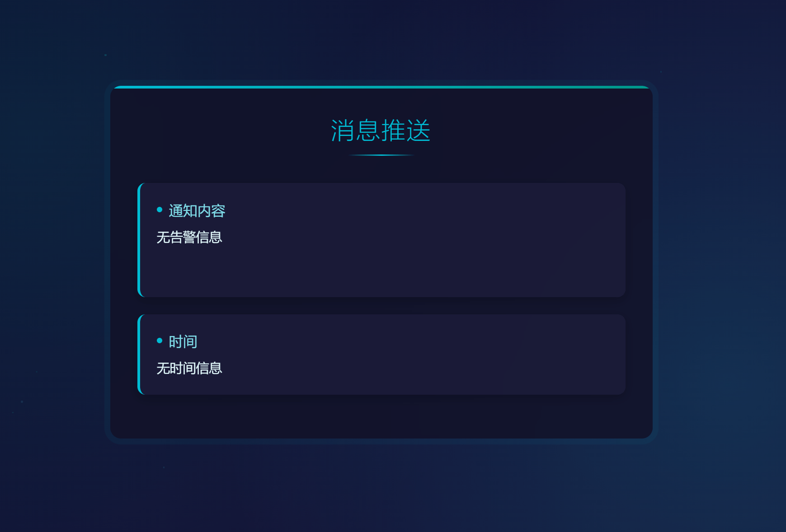786x532 pixels.
Task: Select the 通知内容 section label
Action: click(197, 211)
